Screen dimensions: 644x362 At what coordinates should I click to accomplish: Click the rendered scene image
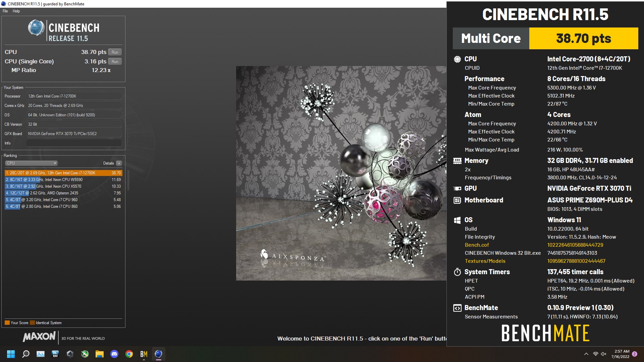[341, 173]
